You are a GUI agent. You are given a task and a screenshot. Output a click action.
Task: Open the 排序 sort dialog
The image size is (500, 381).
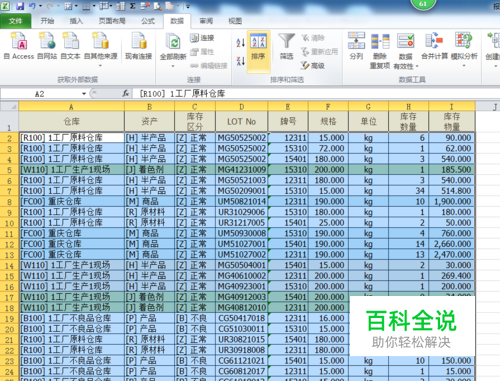click(258, 51)
